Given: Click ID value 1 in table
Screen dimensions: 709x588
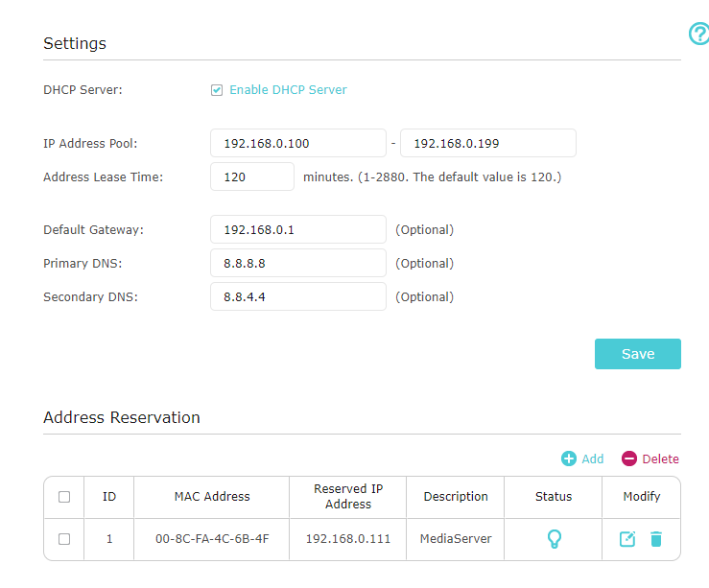Looking at the screenshot, I should point(109,539).
